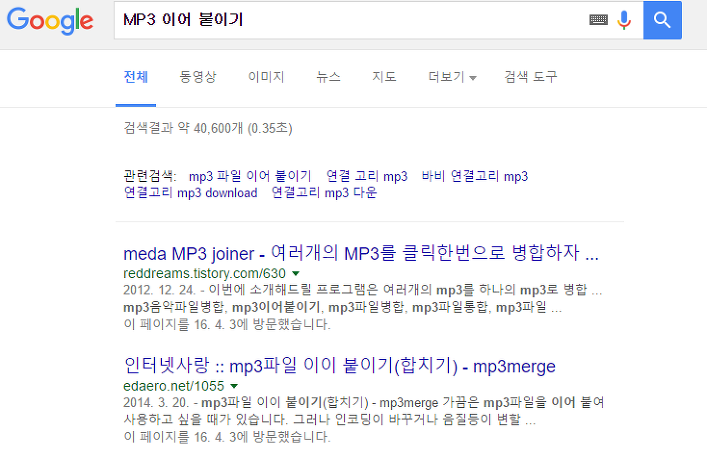Click related search 연결고리 mp3 download
The width and height of the screenshot is (707, 458).
pos(190,192)
